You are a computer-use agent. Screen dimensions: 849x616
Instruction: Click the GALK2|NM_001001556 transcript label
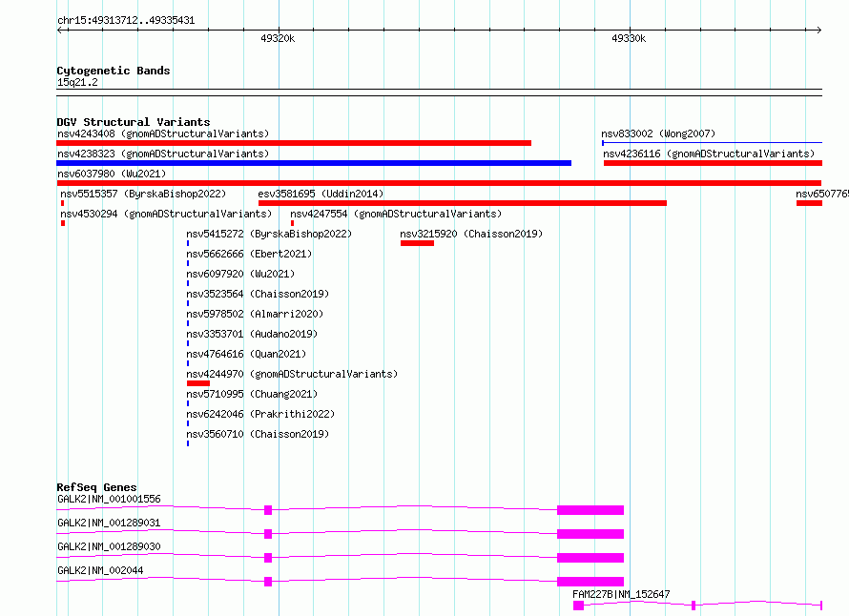109,499
